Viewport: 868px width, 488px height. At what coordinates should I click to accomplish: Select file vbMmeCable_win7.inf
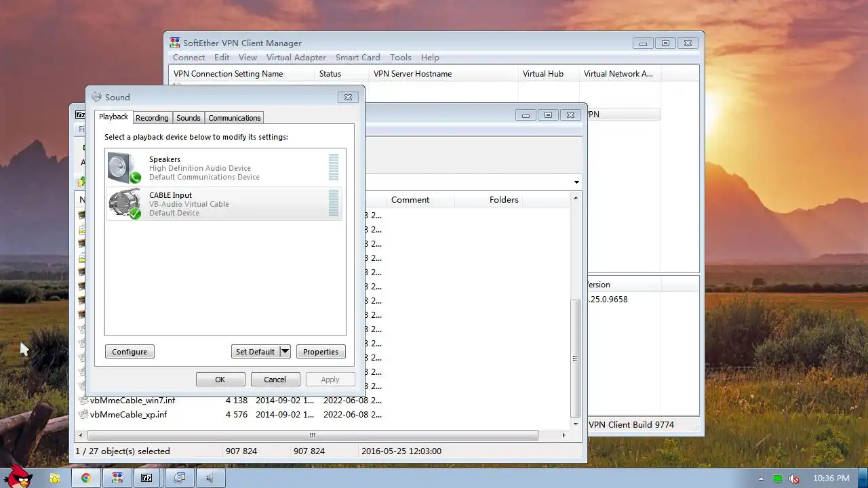point(132,400)
